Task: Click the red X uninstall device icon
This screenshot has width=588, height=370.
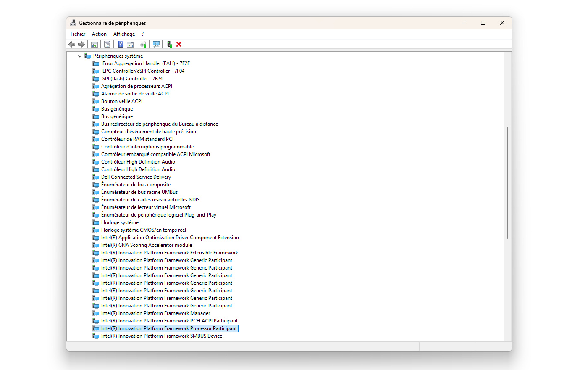Action: (x=179, y=44)
